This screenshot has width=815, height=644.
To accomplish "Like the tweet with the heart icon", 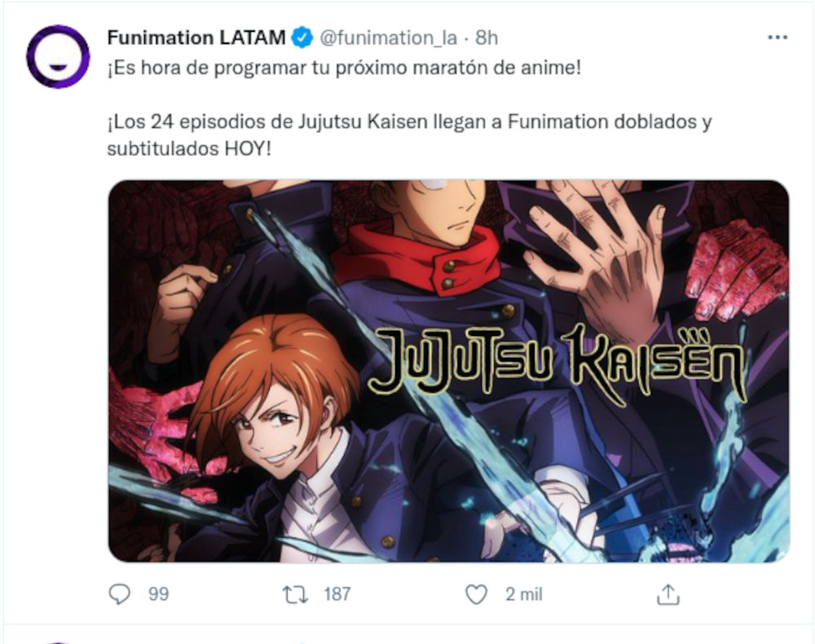I will tap(476, 594).
